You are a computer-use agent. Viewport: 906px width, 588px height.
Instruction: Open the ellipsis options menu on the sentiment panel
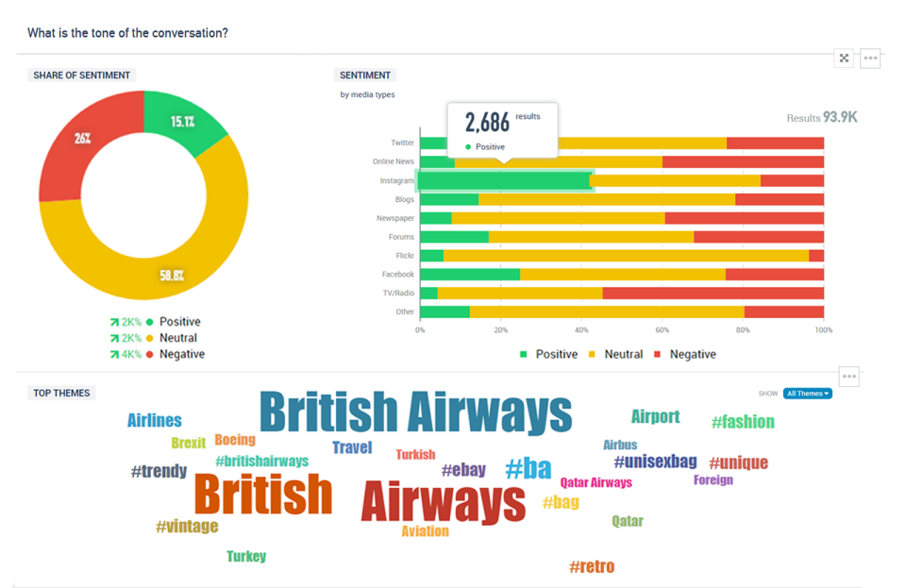tap(870, 58)
